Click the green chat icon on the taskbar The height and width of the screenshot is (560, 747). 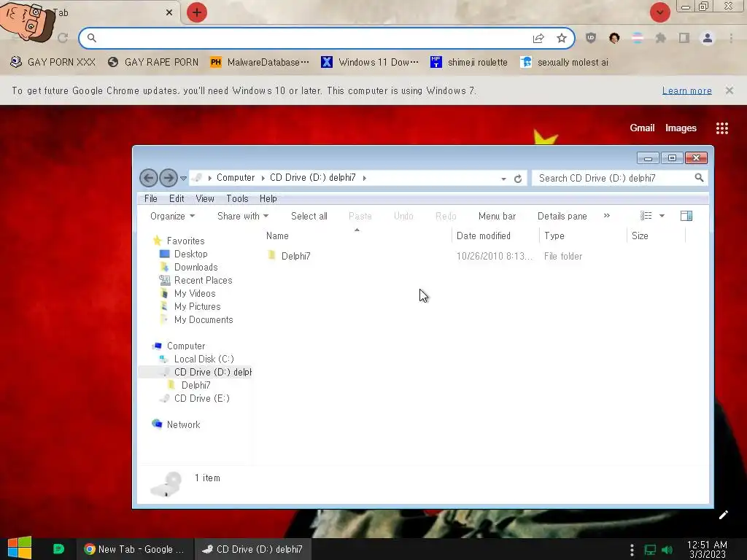(58, 549)
